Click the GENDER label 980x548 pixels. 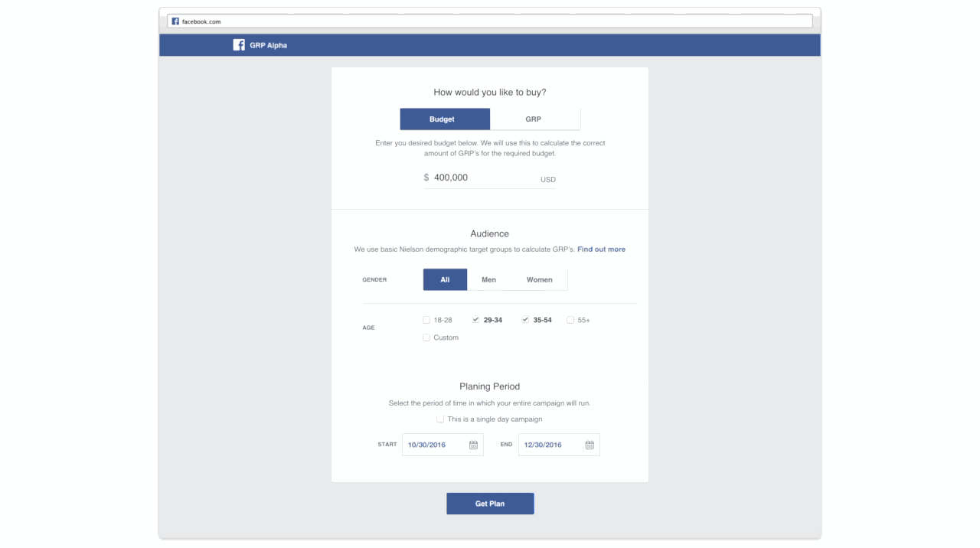tap(374, 280)
